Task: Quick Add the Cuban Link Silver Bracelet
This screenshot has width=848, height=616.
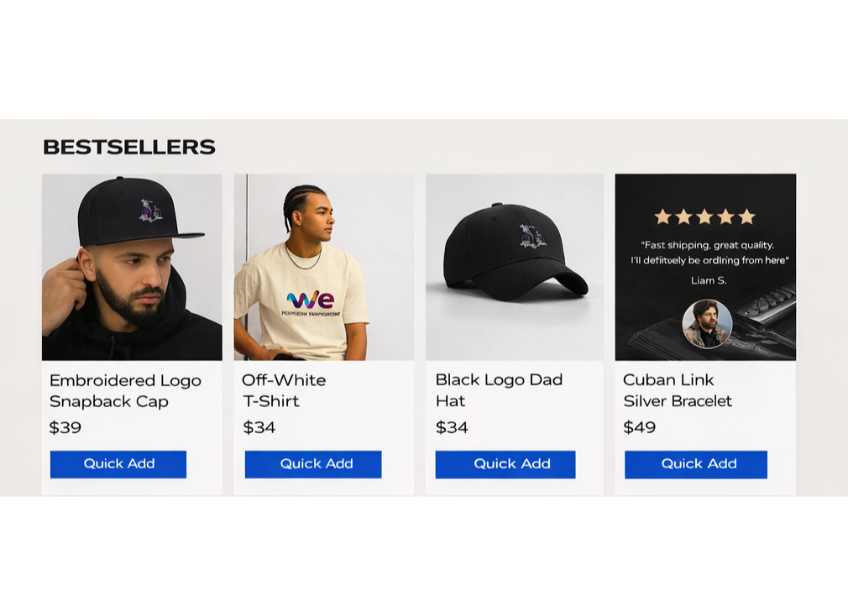Action: [x=696, y=464]
